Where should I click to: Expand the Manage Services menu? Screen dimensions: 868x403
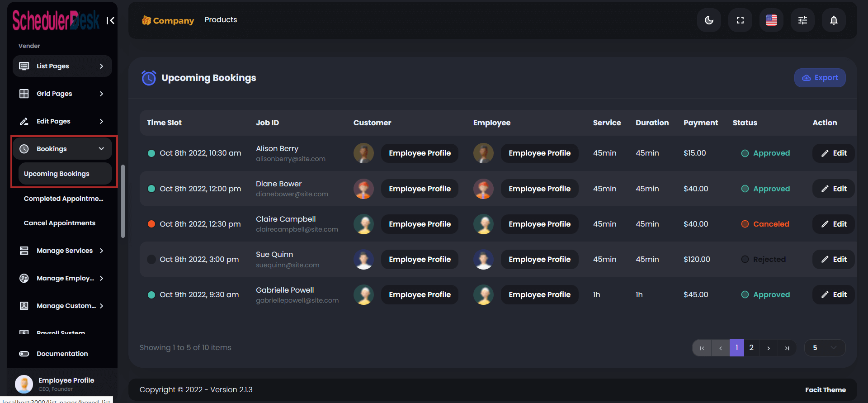[62, 251]
